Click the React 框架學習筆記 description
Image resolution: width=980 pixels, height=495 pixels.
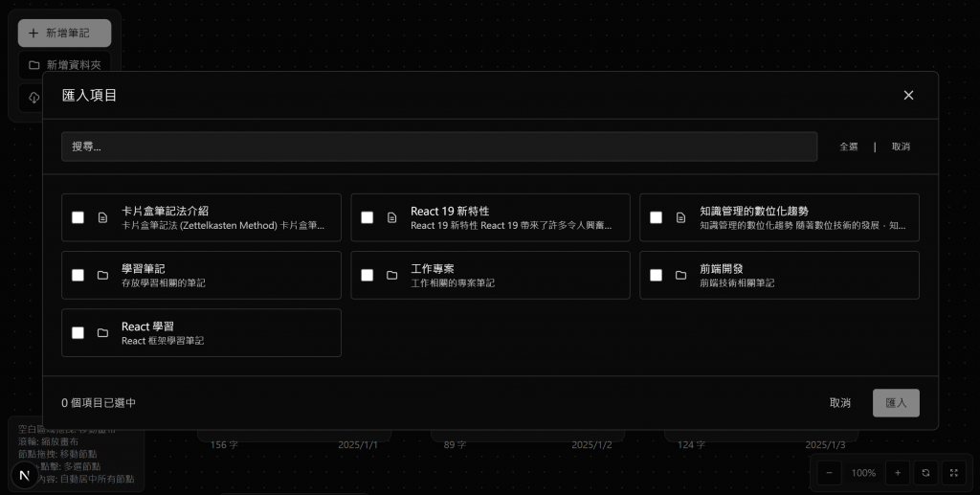[x=163, y=341]
